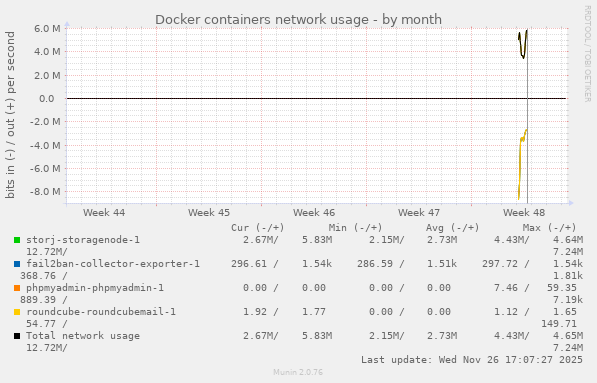Select the roundcube-roundcubemail-1 legend label

101,311
